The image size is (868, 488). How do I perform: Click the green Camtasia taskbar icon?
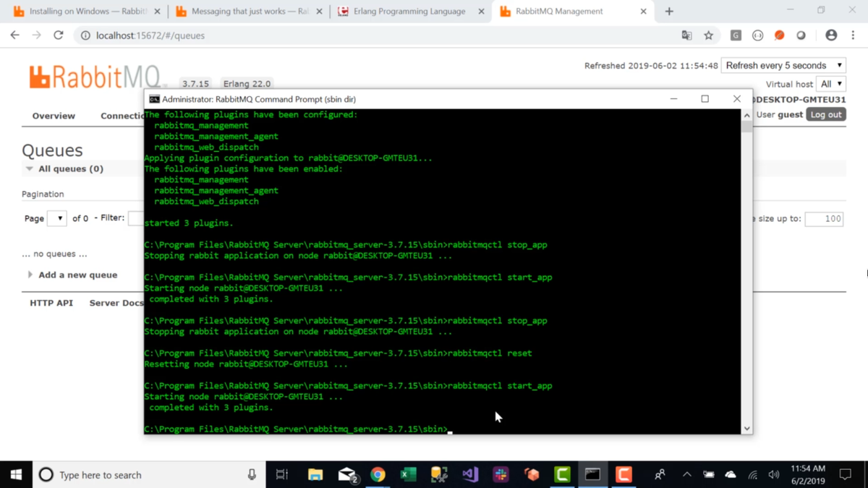pos(562,475)
